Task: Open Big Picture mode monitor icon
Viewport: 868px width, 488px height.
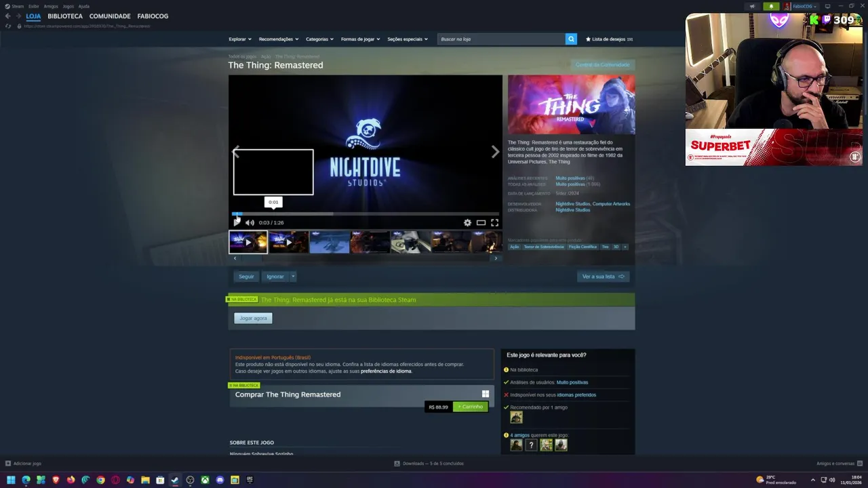Action: (827, 6)
